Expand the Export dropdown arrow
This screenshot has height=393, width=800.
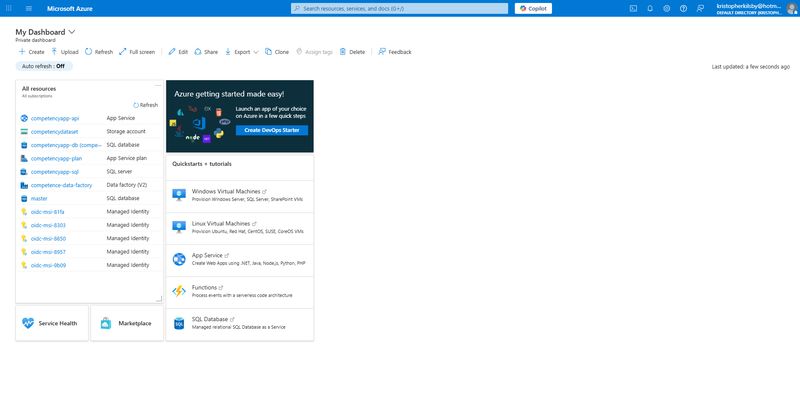[x=256, y=52]
